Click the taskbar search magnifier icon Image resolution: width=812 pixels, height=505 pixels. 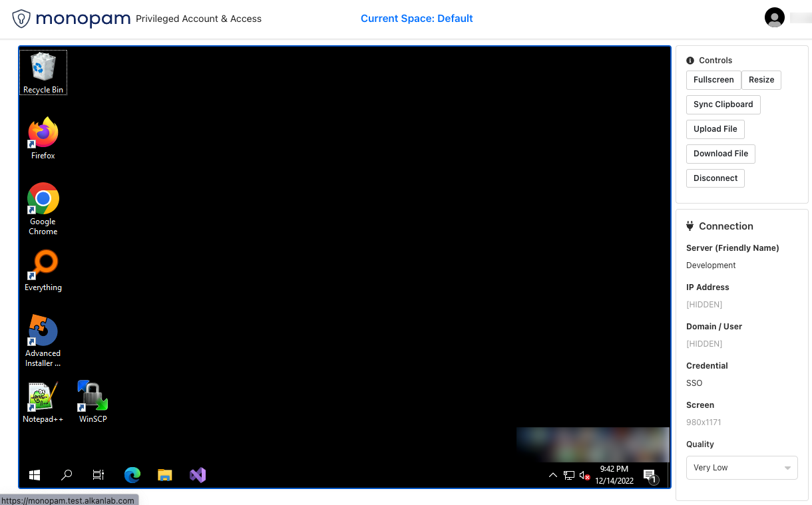tap(67, 474)
